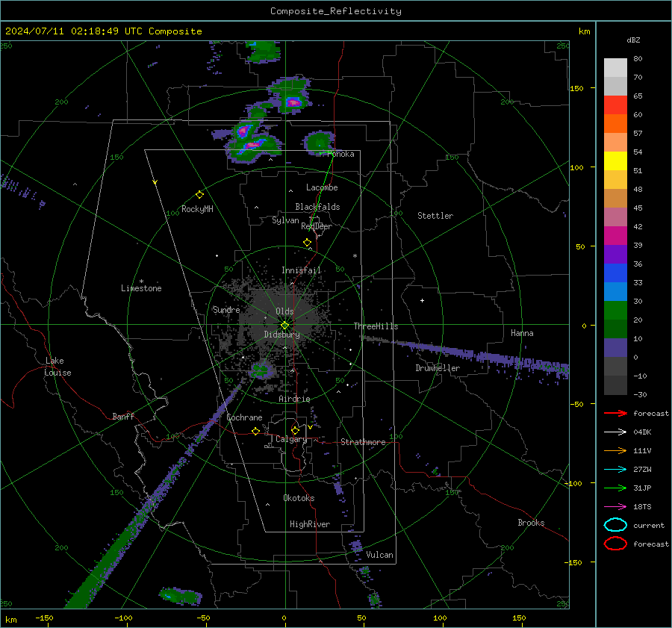Click the yellow diamond marker below Cochrane

(256, 431)
